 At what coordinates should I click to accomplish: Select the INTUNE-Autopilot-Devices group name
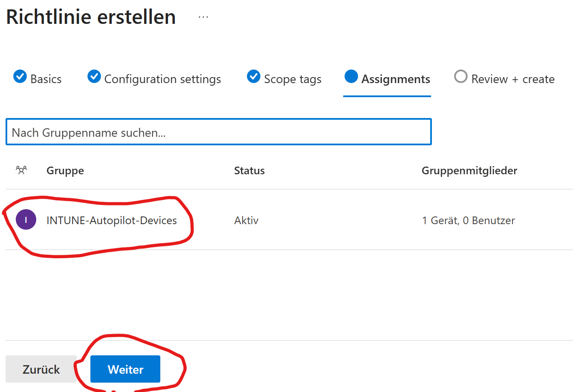[112, 220]
